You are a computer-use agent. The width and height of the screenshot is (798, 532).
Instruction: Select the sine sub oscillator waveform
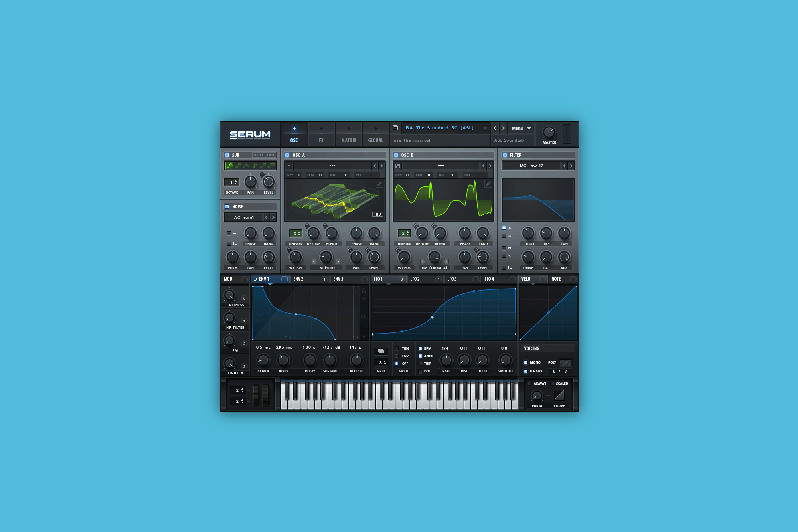tap(229, 166)
